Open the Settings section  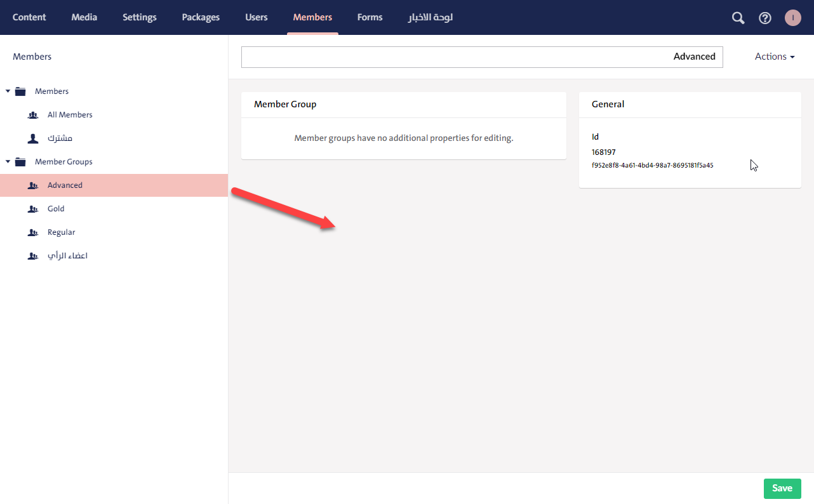click(x=140, y=17)
